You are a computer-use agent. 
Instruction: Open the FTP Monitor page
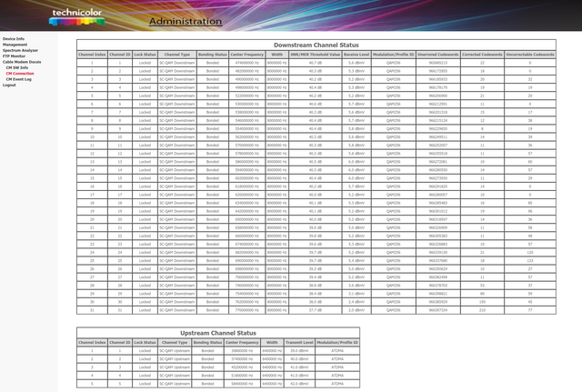15,55
